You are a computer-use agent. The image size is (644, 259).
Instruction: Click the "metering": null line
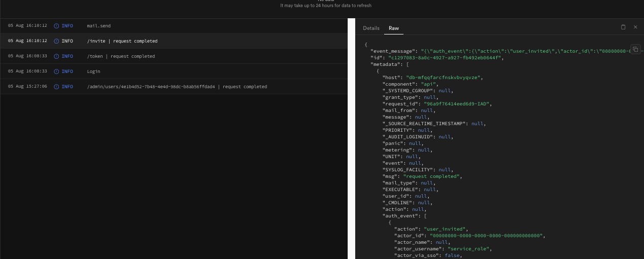click(407, 150)
